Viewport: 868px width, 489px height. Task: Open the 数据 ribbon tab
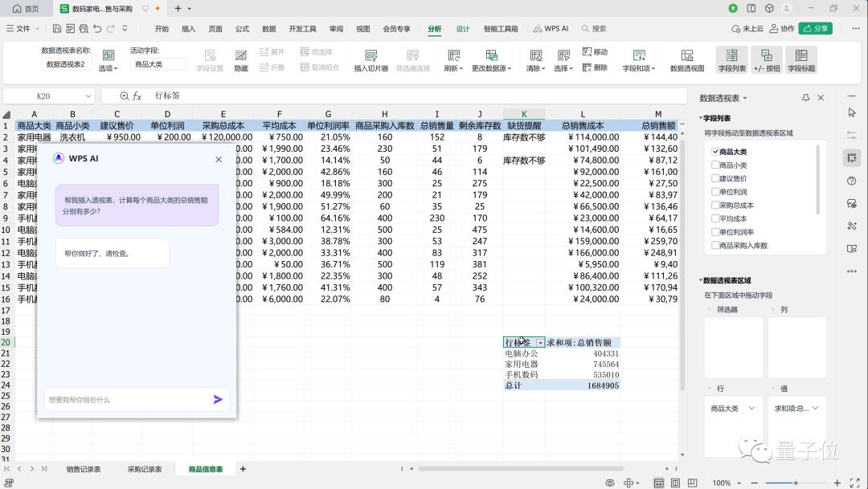(268, 29)
